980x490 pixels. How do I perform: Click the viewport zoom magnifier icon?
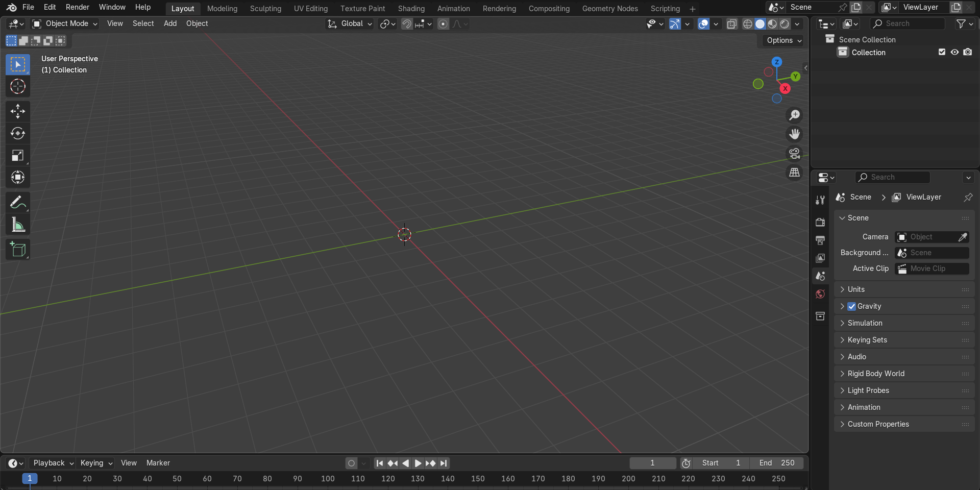pyautogui.click(x=795, y=115)
